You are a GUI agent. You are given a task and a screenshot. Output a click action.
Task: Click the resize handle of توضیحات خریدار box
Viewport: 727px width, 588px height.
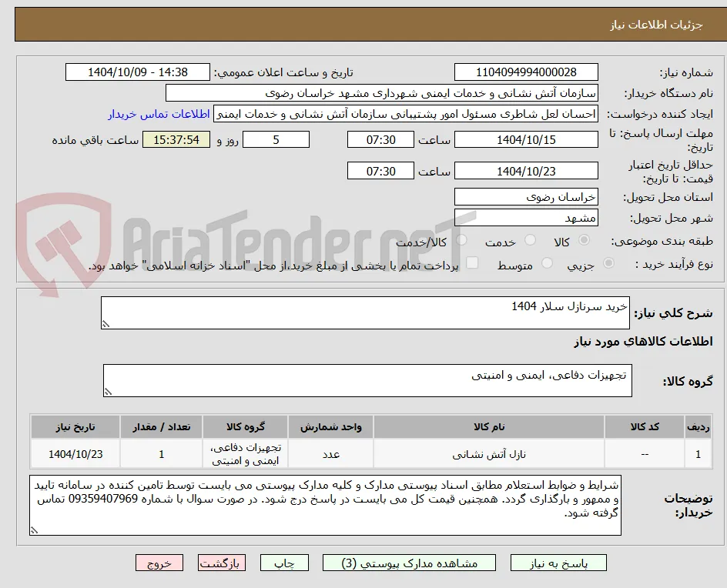[34, 530]
